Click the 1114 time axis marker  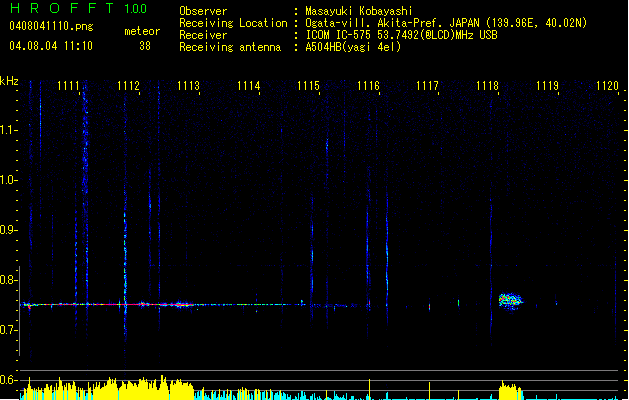[x=248, y=86]
